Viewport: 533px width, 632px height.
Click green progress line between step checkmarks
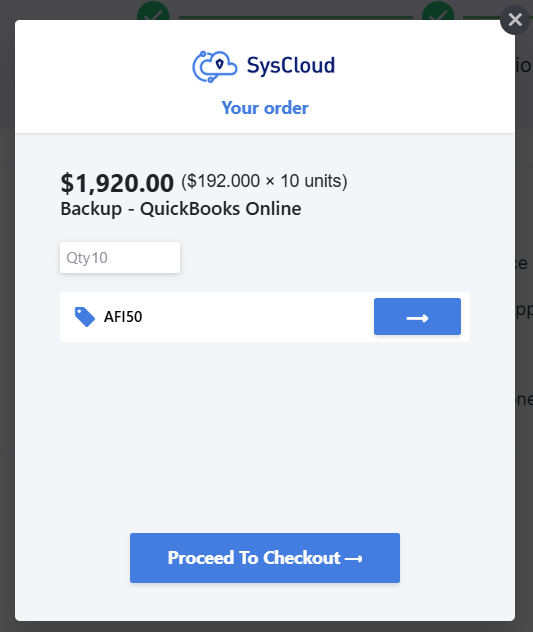point(296,17)
